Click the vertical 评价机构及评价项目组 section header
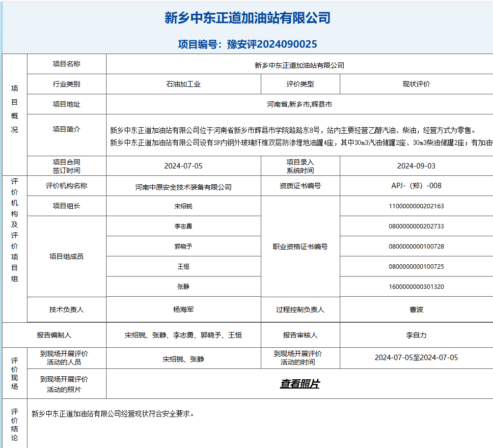This screenshot has width=493, height=448. click(14, 230)
